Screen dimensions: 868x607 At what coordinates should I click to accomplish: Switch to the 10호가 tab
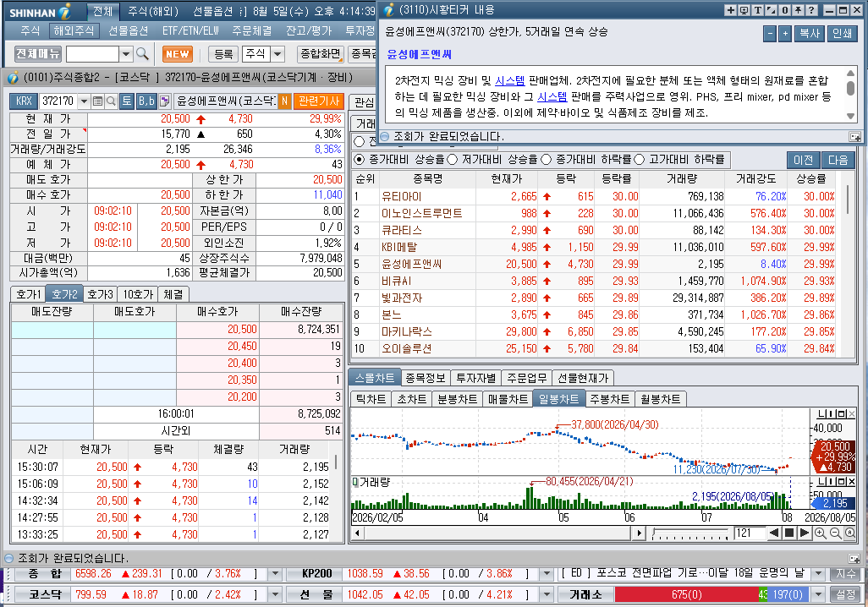(138, 294)
